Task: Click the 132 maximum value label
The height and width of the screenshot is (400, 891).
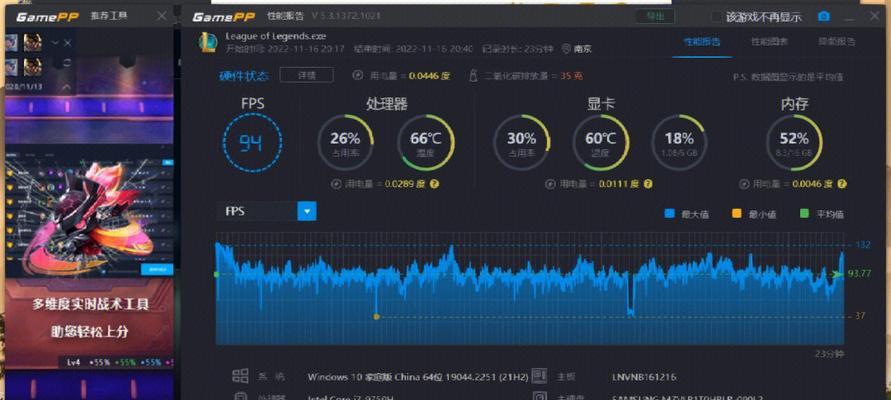Action: point(863,245)
